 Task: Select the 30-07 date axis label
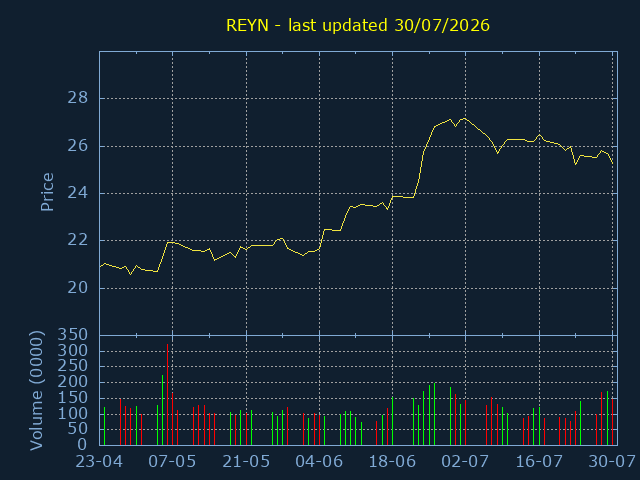(612, 462)
